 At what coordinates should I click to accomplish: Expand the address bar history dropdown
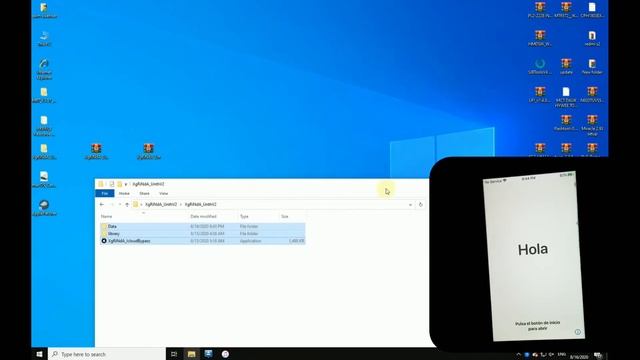pos(410,205)
